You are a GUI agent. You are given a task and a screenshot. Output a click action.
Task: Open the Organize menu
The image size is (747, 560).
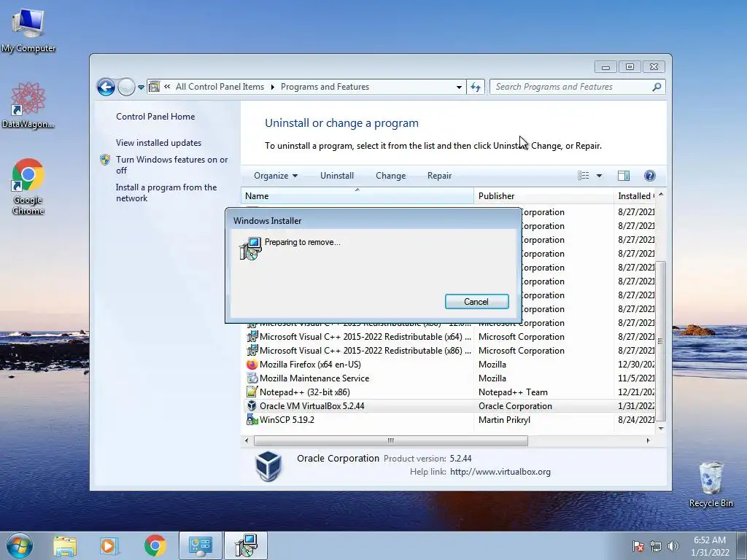coord(275,176)
